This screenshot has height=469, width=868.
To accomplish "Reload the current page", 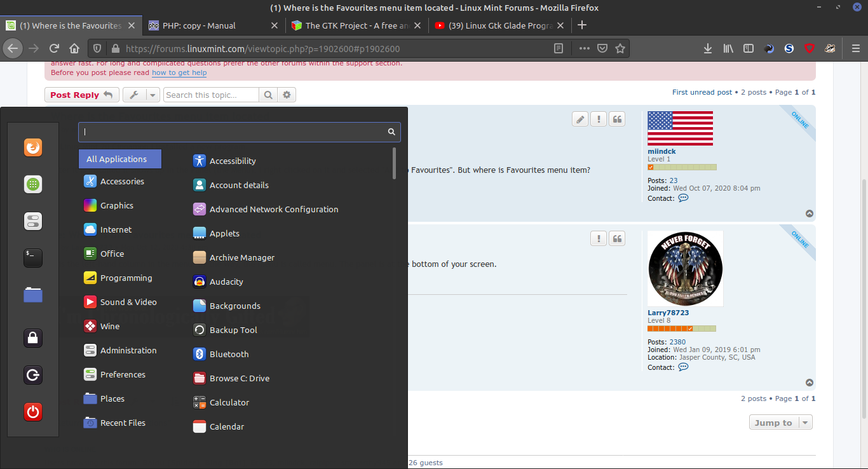I will click(x=54, y=48).
